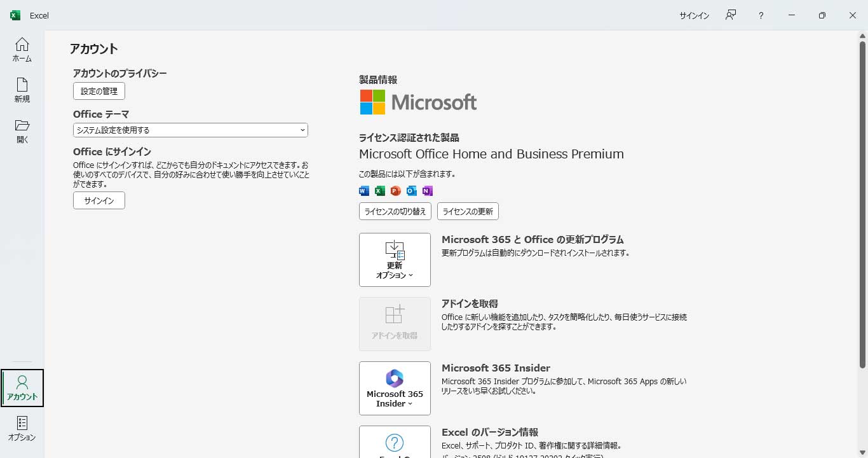Screen dimensions: 868x458
Task: Click the Microsoft 365 Insider heading text
Action: point(496,368)
